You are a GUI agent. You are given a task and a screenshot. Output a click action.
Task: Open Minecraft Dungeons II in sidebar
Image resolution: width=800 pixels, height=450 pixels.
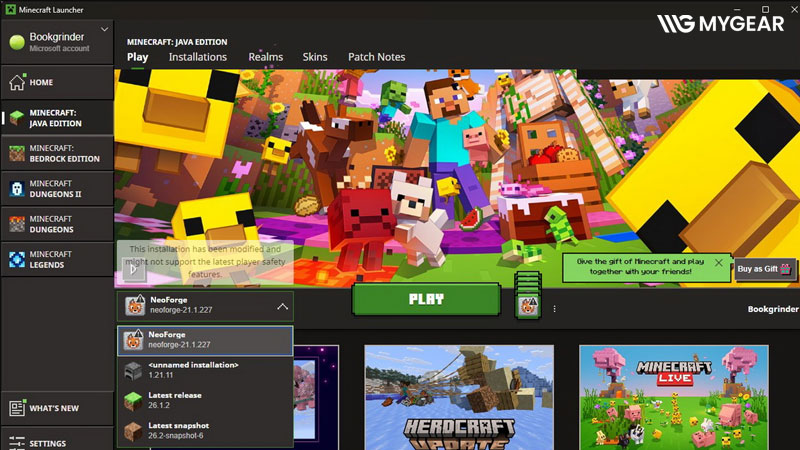(x=57, y=189)
